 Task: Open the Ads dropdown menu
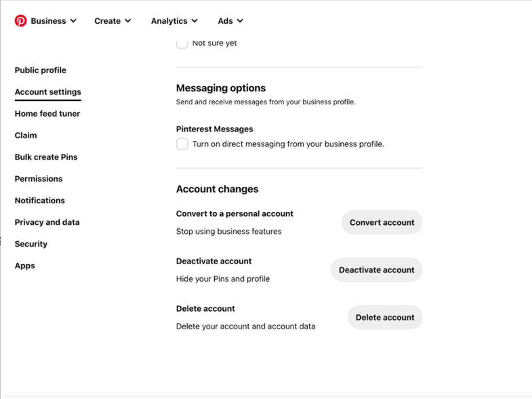click(x=230, y=21)
